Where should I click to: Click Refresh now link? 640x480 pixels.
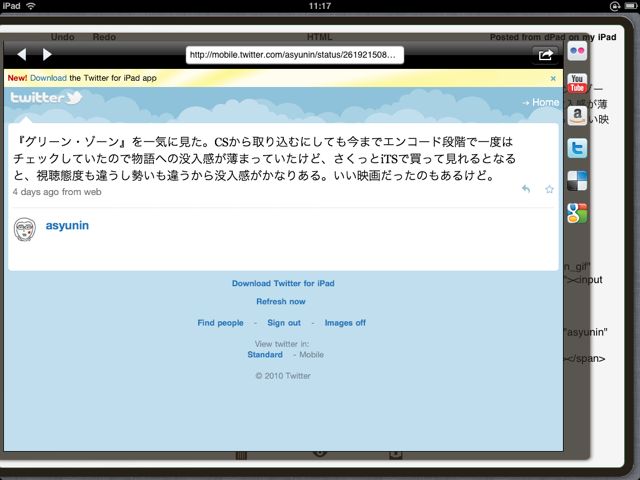pyautogui.click(x=281, y=302)
